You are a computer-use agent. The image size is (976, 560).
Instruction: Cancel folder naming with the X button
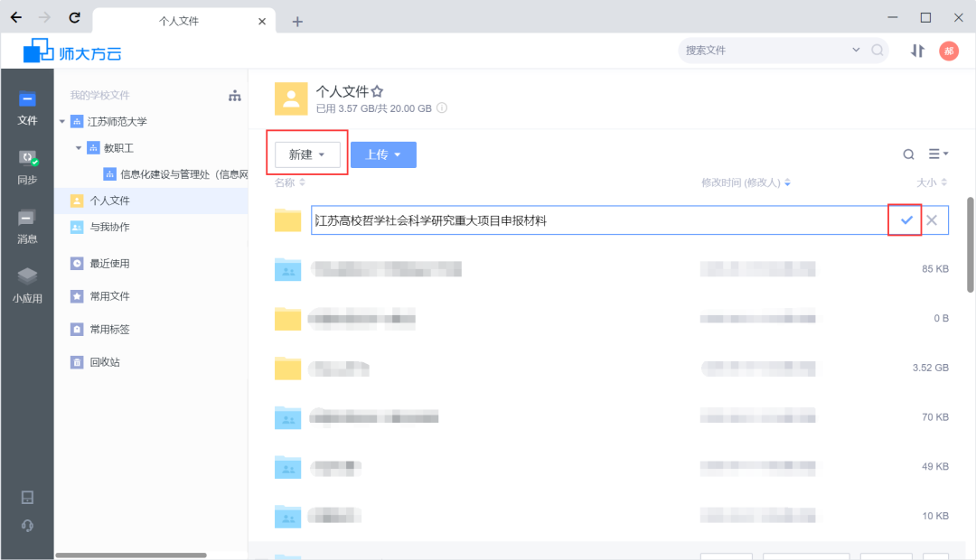tap(932, 219)
